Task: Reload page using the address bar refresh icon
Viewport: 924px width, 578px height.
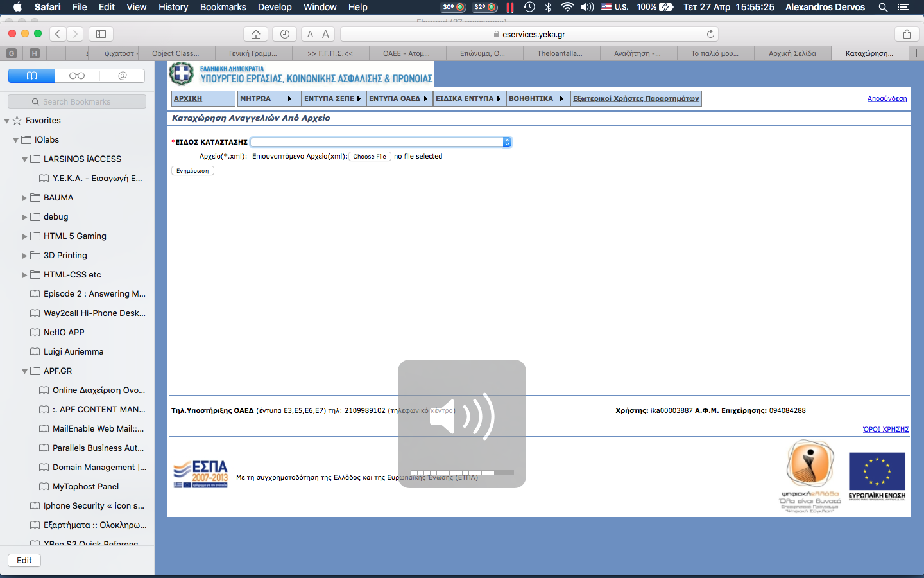Action: point(710,34)
